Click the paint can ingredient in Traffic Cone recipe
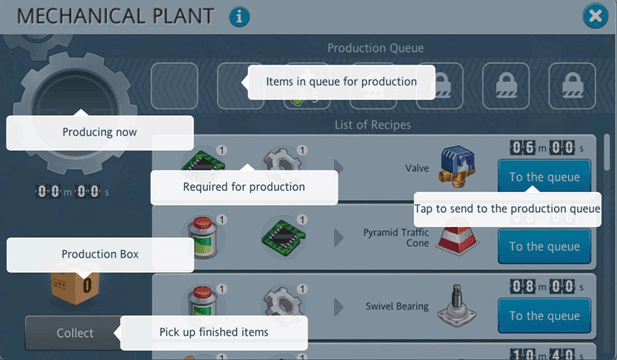Image resolution: width=617 pixels, height=360 pixels. [x=203, y=237]
